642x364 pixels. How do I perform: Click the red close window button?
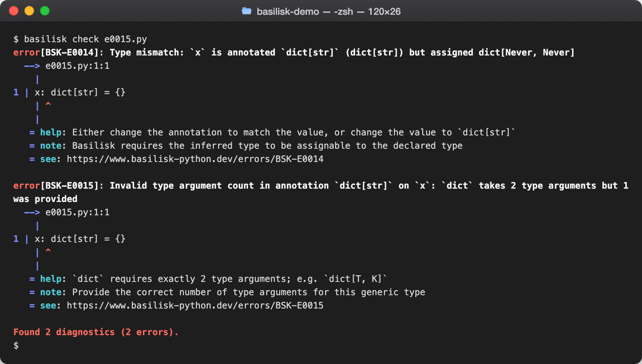14,11
